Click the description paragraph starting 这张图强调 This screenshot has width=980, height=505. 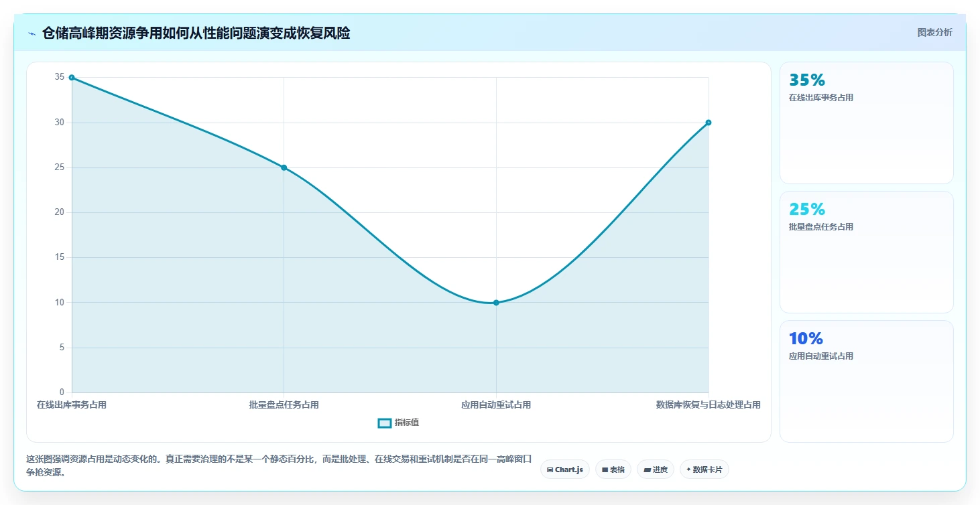[x=279, y=466]
